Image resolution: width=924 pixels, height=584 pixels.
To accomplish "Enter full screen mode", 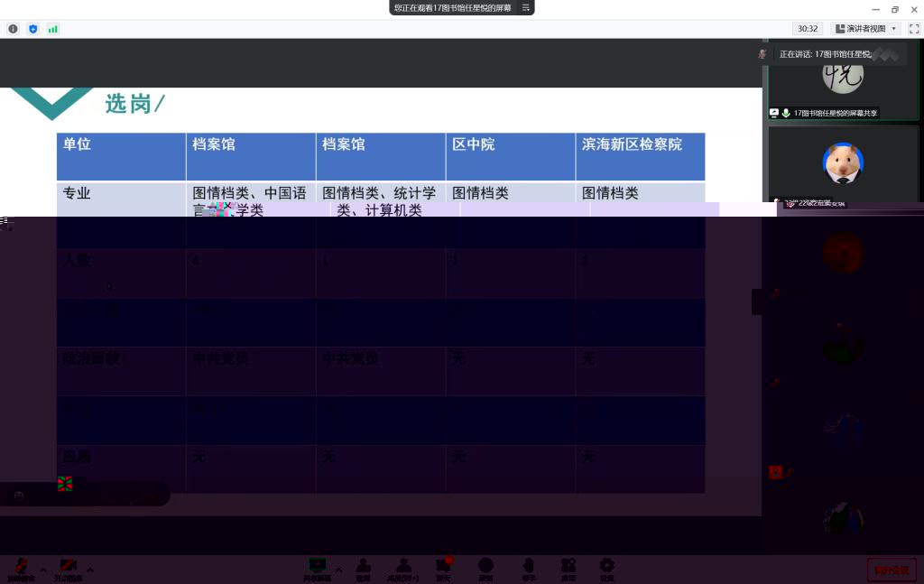I will (913, 29).
